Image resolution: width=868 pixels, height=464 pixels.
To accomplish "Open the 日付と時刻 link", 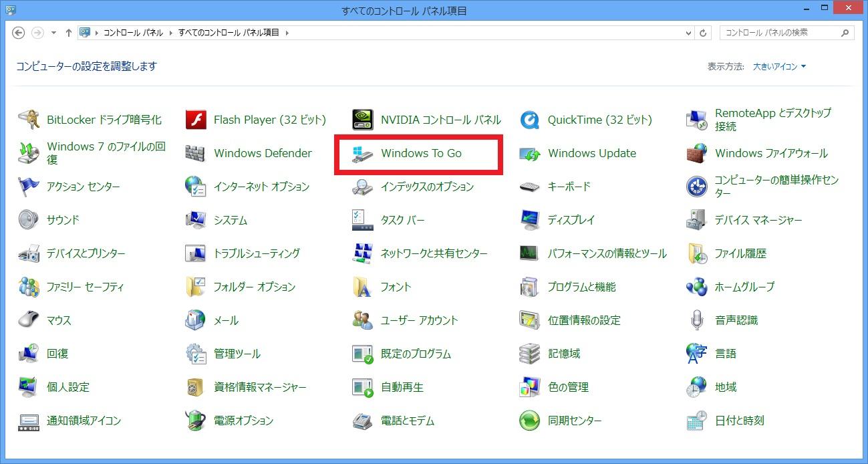I will point(740,421).
